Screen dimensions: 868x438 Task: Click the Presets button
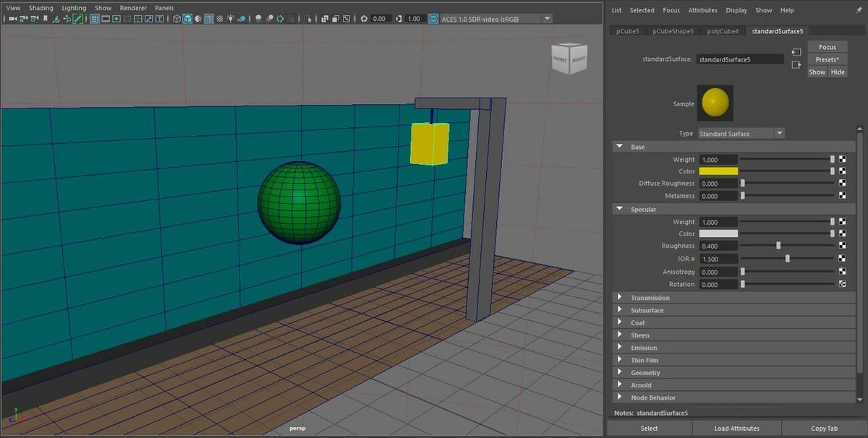[x=827, y=59]
